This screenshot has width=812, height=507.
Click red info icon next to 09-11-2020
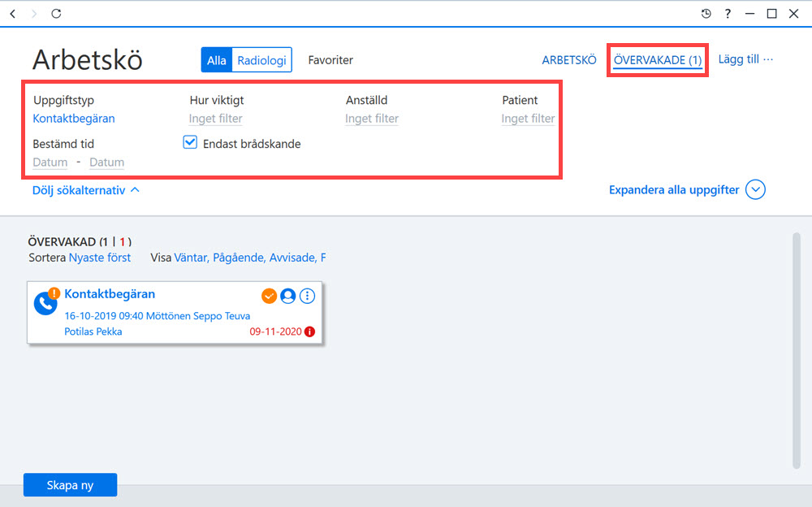coord(309,331)
